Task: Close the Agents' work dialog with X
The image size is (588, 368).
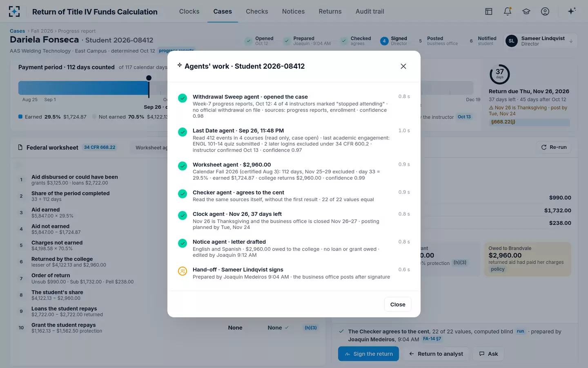Action: pos(403,66)
